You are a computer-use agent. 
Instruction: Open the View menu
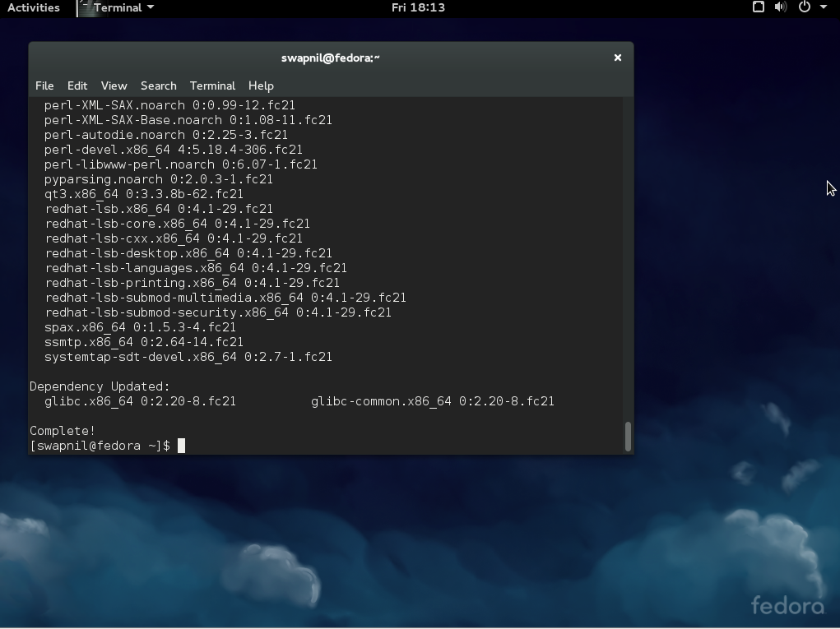coord(114,86)
